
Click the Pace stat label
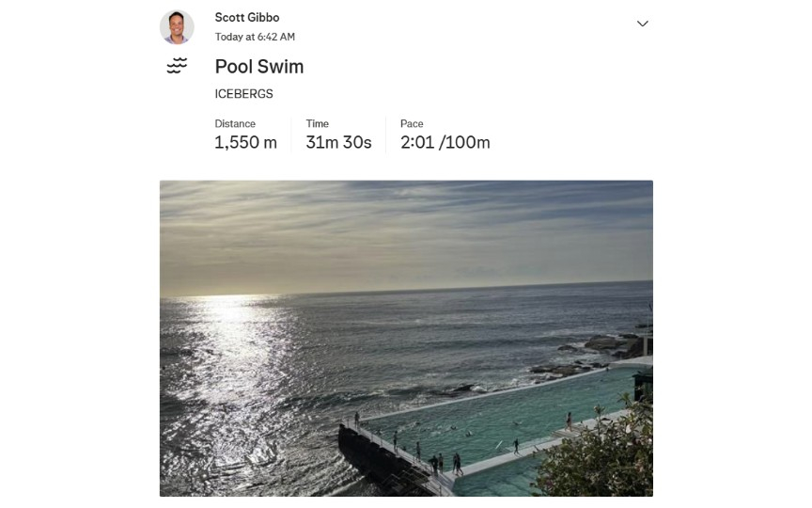click(x=412, y=123)
